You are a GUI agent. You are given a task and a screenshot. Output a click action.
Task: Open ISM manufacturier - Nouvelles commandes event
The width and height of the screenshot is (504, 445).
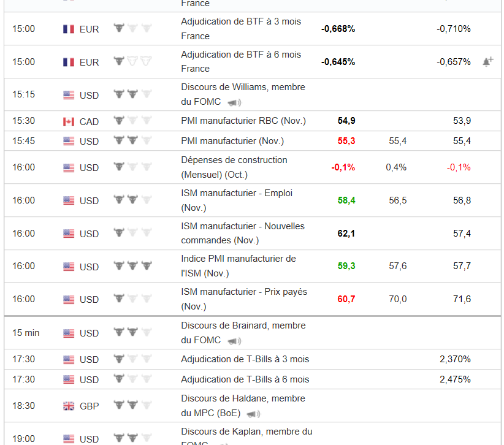pyautogui.click(x=243, y=226)
